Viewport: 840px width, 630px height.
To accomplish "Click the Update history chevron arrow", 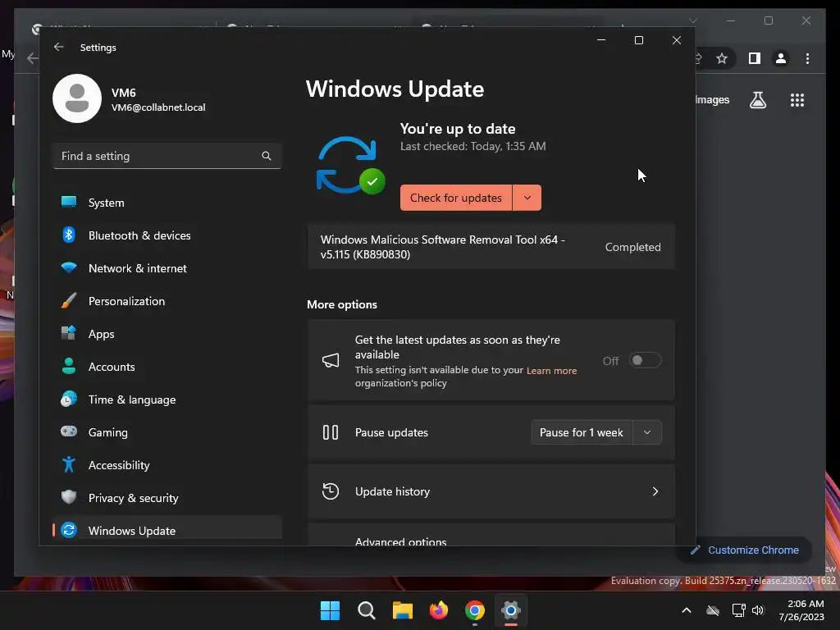I will tap(655, 491).
